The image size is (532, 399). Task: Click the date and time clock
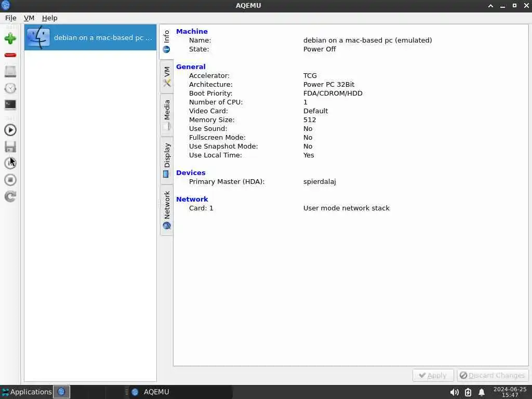[510, 392]
